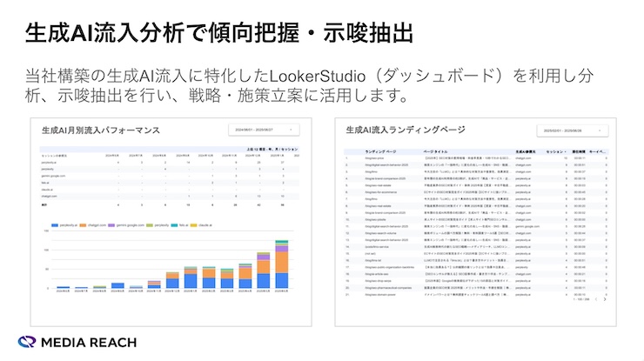Click landing page row 1 /blog/seo-price
This screenshot has height=361, width=644.
[x=476, y=158]
